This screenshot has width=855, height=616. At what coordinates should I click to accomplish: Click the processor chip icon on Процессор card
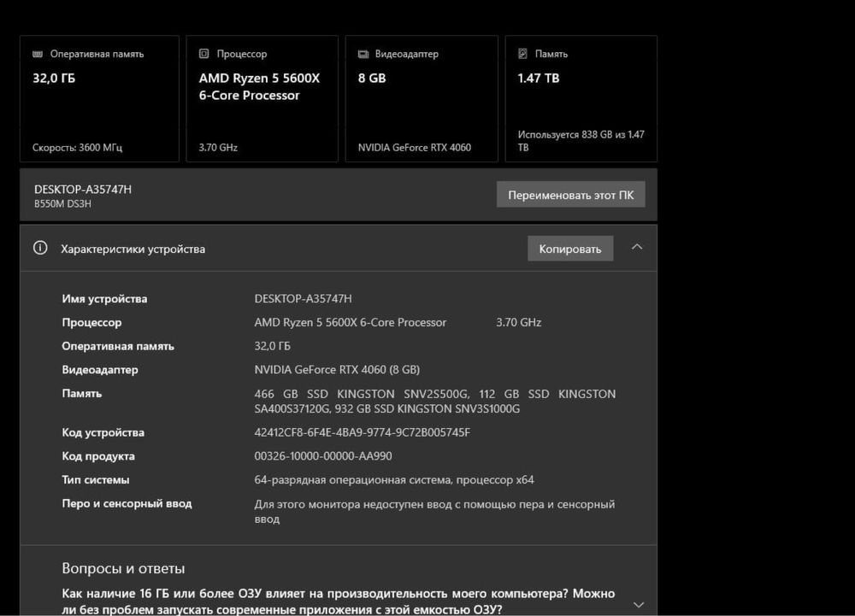coord(204,53)
